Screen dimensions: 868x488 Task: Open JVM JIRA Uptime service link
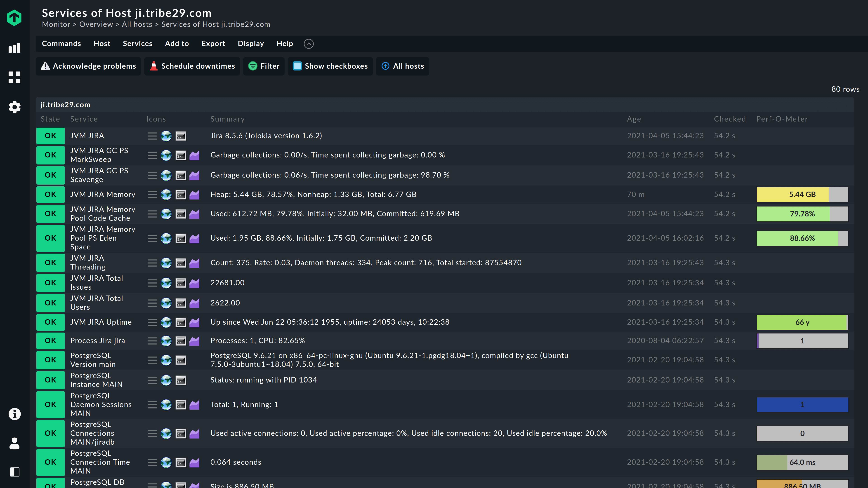coord(101,322)
